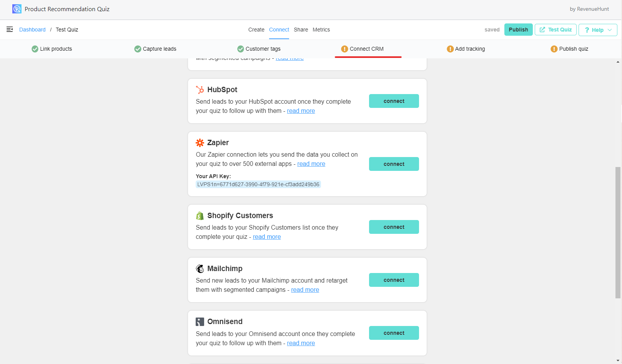Click the 'by RevenueHunt' text
The height and width of the screenshot is (364, 622).
589,9
